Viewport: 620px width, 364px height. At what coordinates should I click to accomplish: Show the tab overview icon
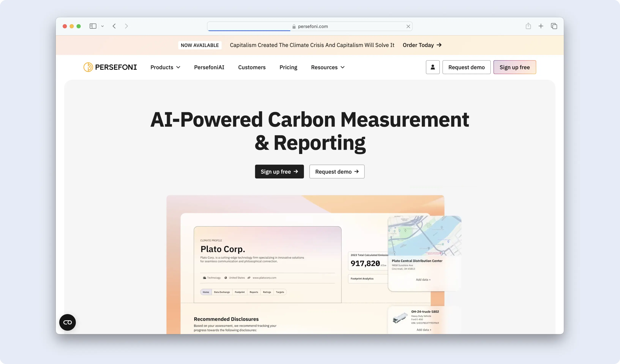pyautogui.click(x=554, y=26)
